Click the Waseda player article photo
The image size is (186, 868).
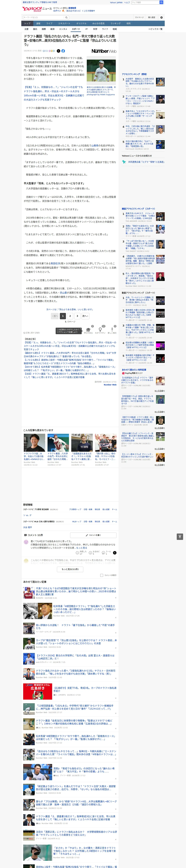[101, 71]
